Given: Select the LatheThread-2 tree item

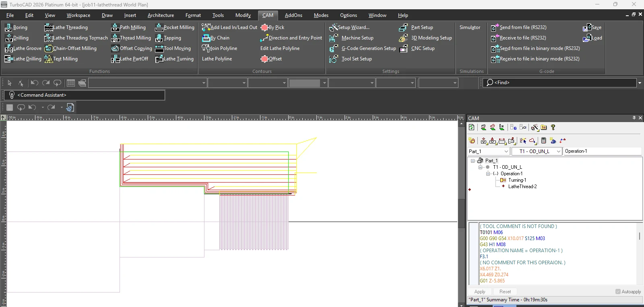Looking at the screenshot, I should click(522, 187).
